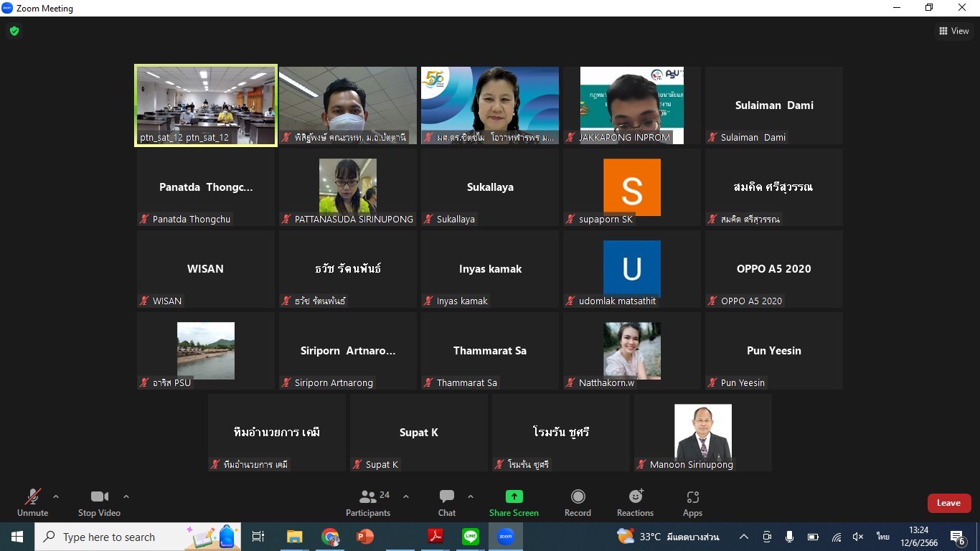Viewport: 980px width, 551px height.
Task: Start recording with the Record icon
Action: pyautogui.click(x=578, y=503)
